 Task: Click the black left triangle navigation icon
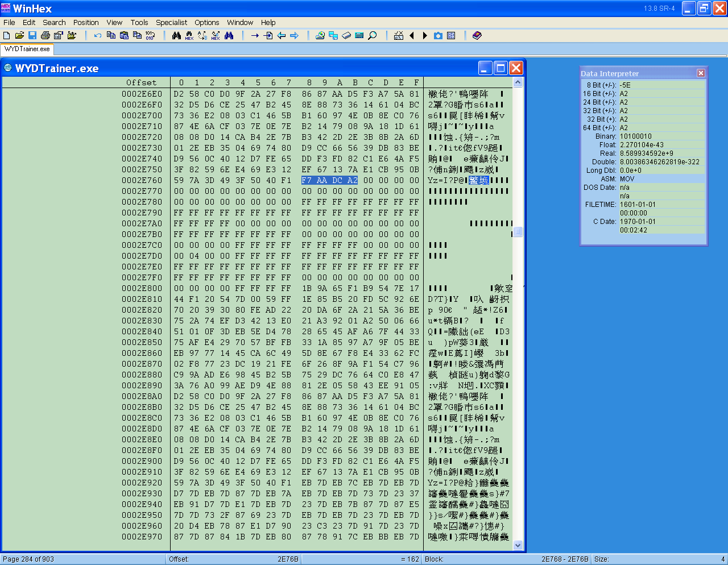(412, 35)
